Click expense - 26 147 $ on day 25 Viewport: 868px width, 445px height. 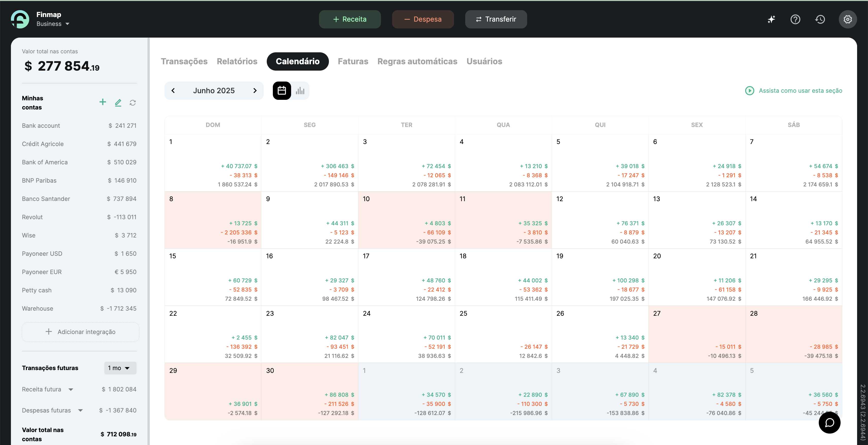click(534, 347)
